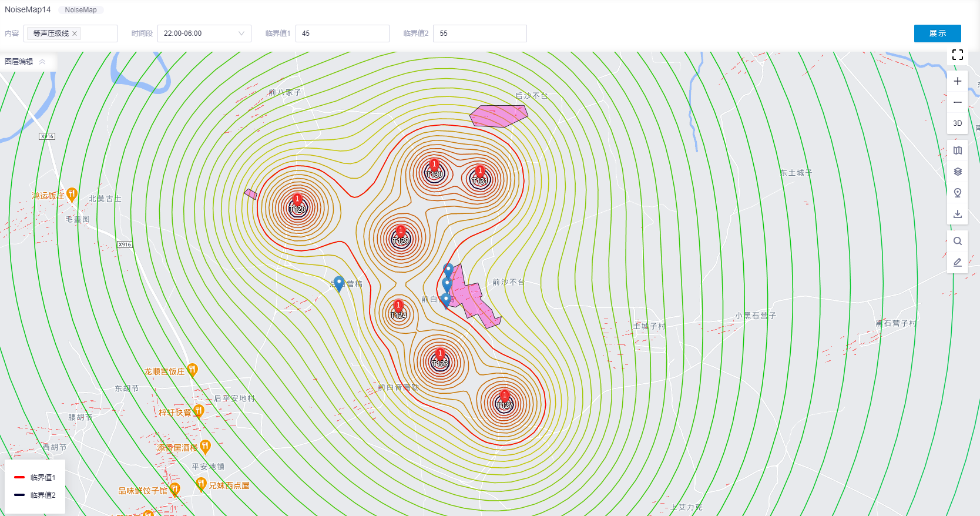
Task: Focus the 临界值1 input field
Action: [x=343, y=33]
